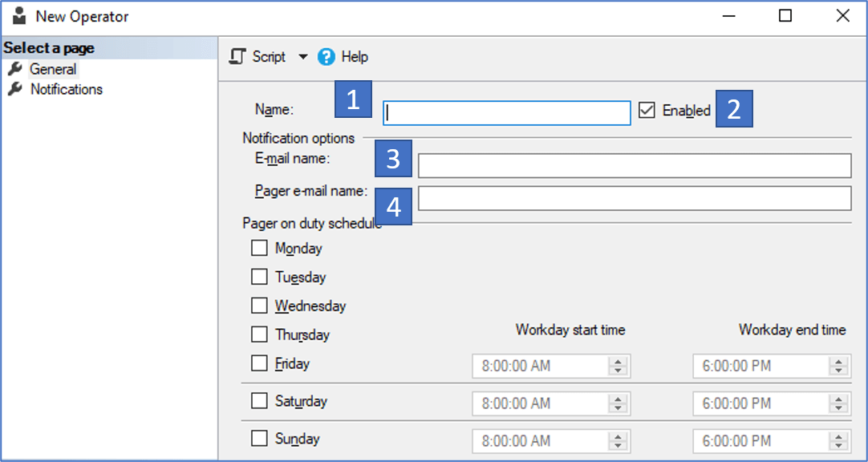Click the blue Help question mark icon
This screenshot has width=868, height=462.
point(327,57)
